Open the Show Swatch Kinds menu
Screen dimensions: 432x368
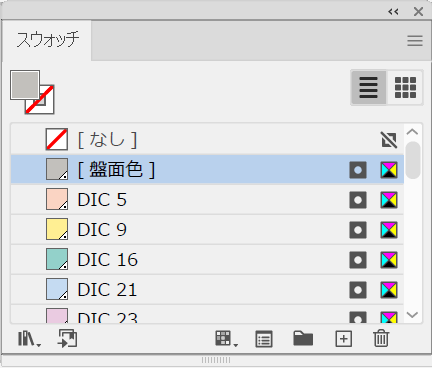pyautogui.click(x=226, y=339)
